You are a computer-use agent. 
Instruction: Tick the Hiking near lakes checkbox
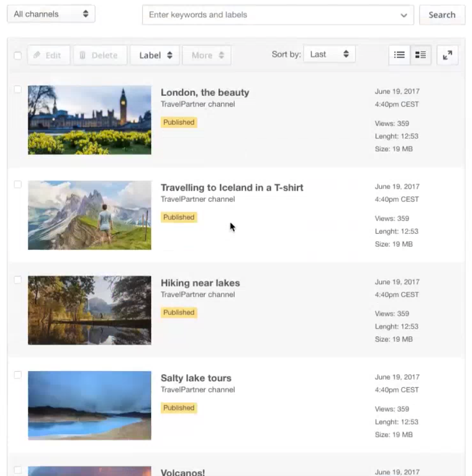pos(18,280)
